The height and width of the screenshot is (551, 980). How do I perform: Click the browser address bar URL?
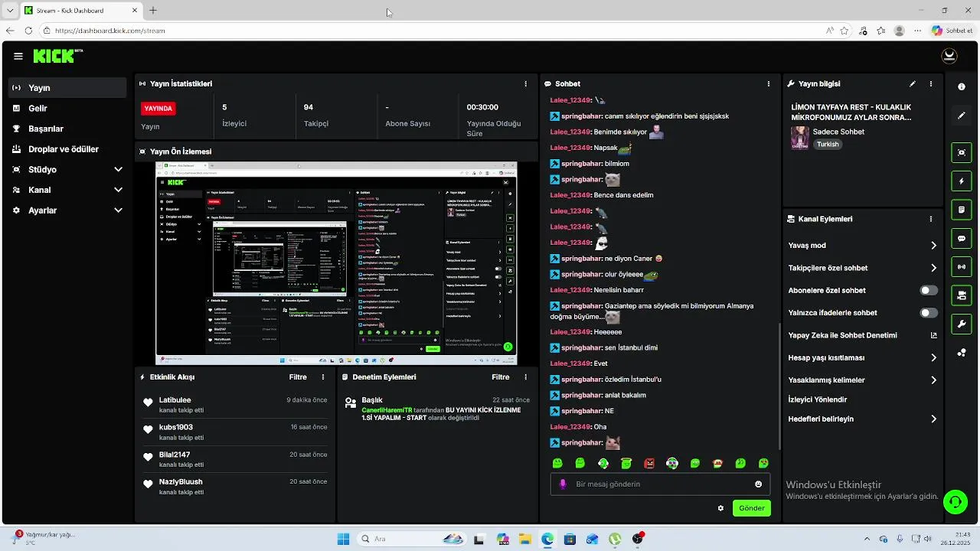[110, 31]
